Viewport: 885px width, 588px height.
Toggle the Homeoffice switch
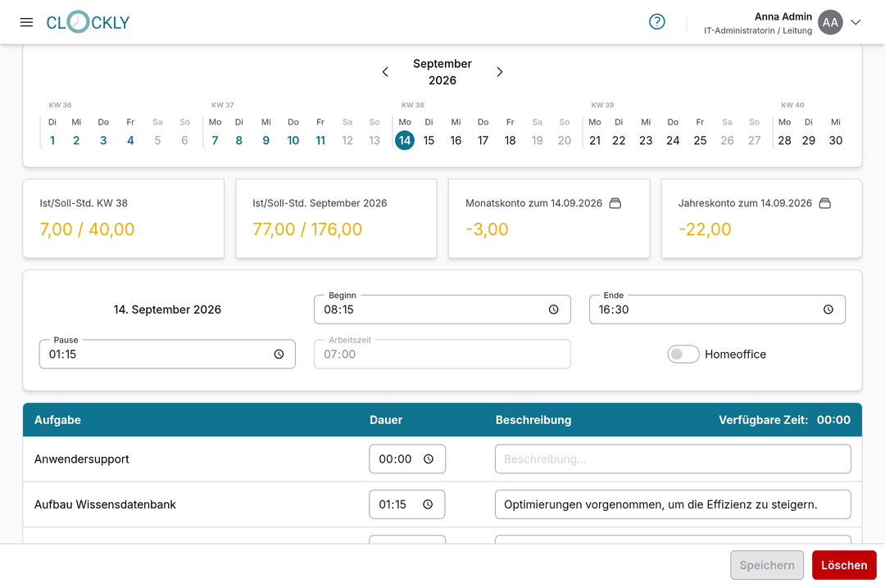click(683, 355)
